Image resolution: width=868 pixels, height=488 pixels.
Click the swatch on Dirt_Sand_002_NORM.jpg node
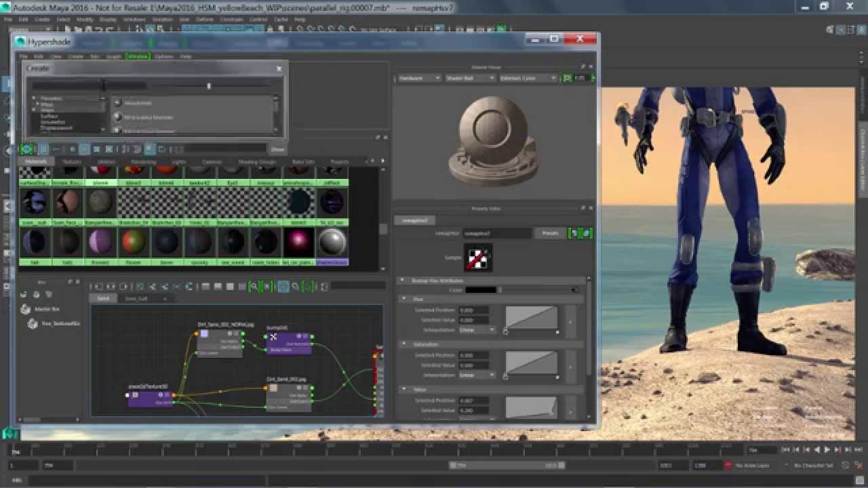[204, 333]
